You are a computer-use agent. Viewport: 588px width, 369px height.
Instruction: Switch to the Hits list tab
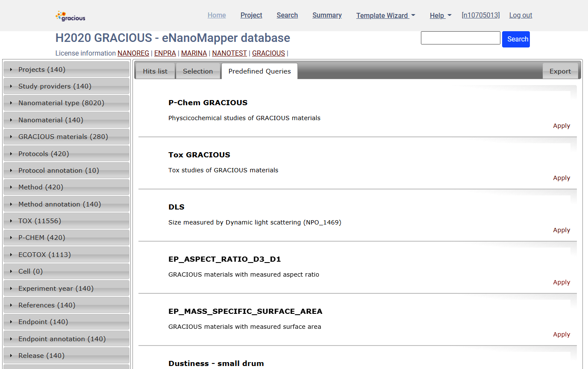point(155,71)
